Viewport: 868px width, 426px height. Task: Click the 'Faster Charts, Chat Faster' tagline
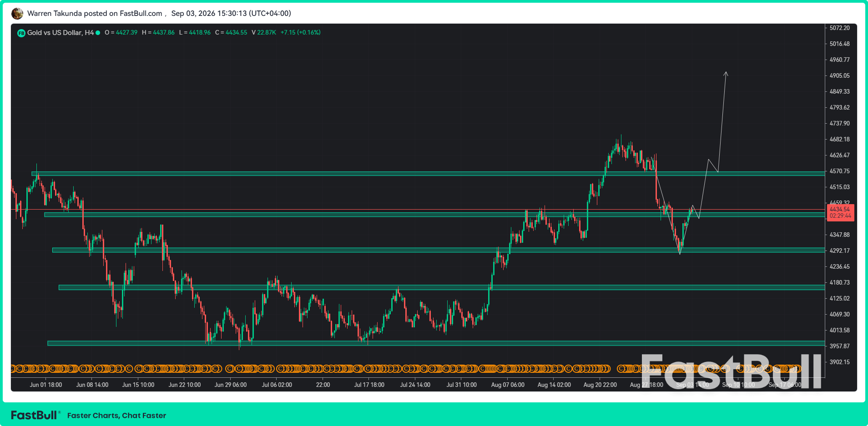click(116, 416)
